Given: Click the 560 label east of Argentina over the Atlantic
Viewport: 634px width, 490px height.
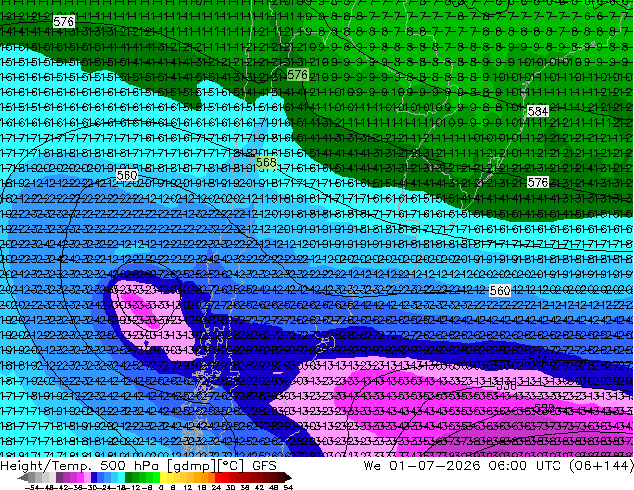Looking at the screenshot, I should point(500,290).
